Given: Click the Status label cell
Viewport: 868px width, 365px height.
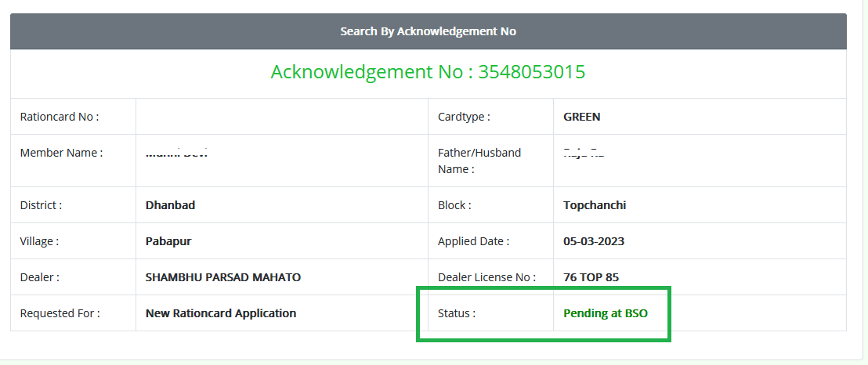Looking at the screenshot, I should click(x=490, y=313).
